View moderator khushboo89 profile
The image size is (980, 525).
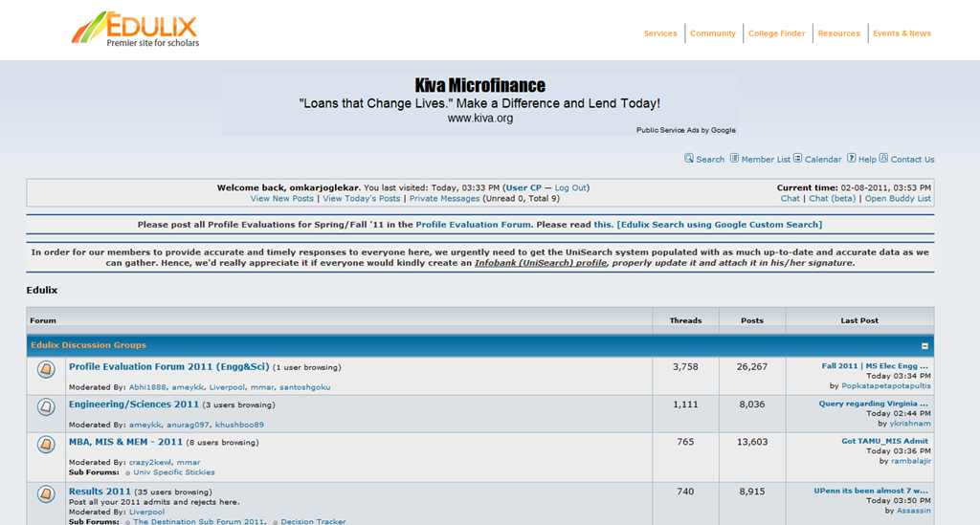tap(239, 425)
